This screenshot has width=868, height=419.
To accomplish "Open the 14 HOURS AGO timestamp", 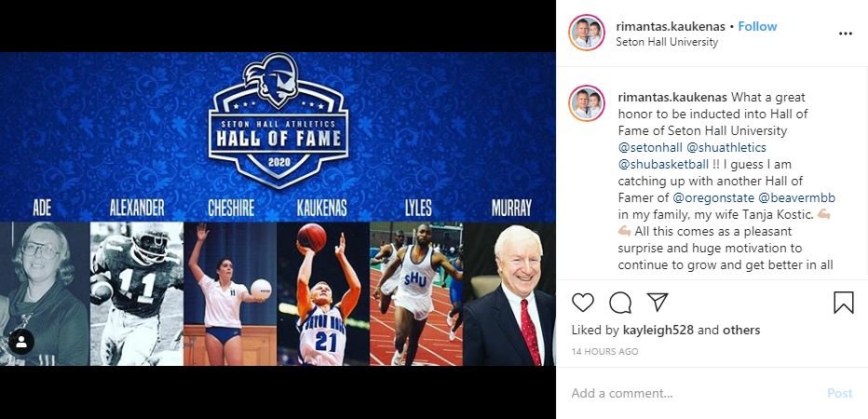I will [x=604, y=351].
